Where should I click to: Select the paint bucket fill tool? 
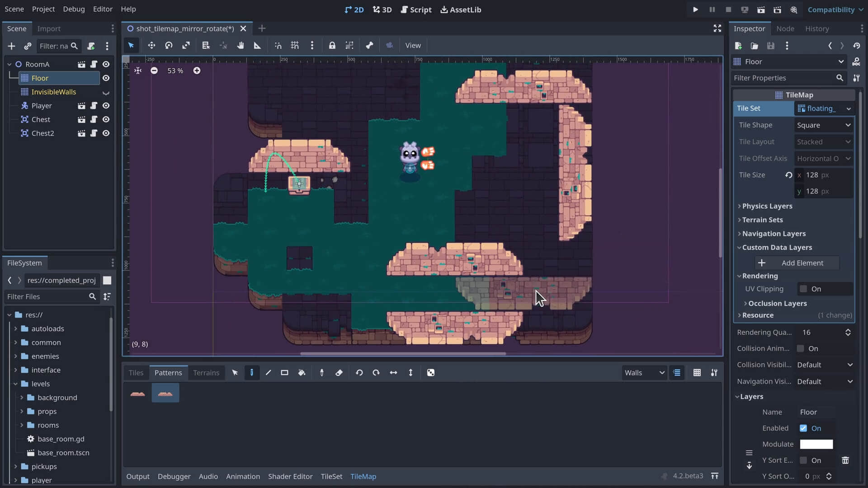(x=302, y=372)
